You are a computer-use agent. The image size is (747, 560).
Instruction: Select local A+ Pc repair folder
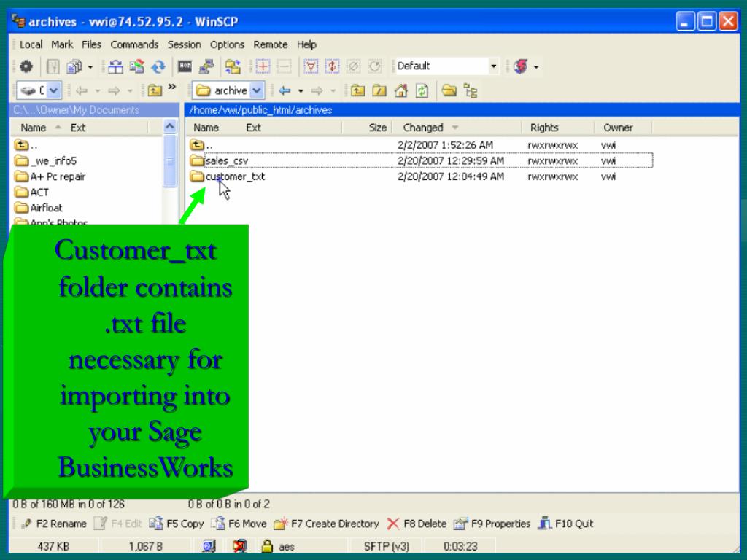50,176
